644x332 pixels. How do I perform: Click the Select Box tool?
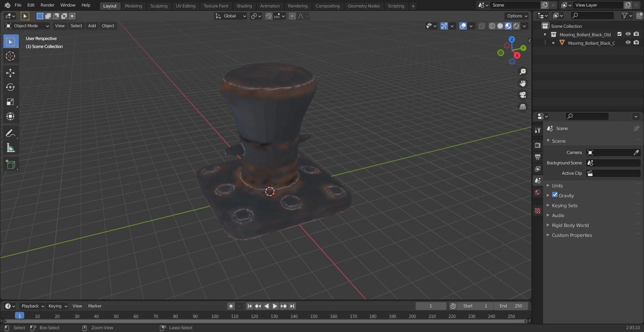(10, 41)
